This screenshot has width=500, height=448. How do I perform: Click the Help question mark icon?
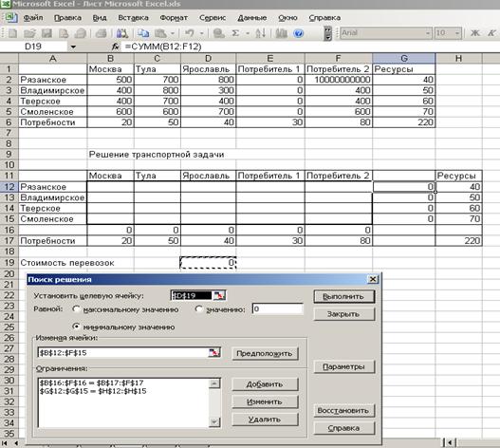point(299,33)
